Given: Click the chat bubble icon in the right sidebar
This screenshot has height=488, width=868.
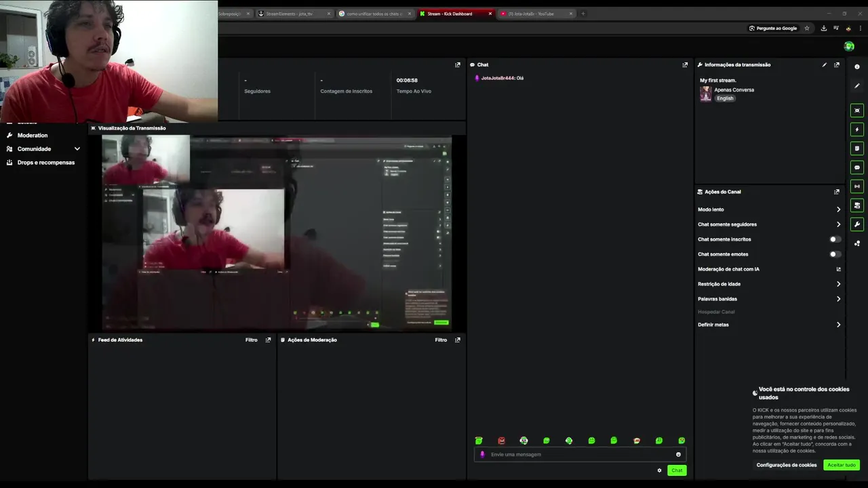Looking at the screenshot, I should click(857, 167).
